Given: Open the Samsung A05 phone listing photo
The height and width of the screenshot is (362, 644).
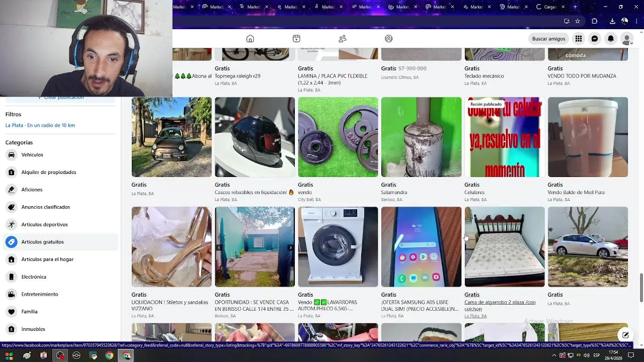Looking at the screenshot, I should 421,247.
